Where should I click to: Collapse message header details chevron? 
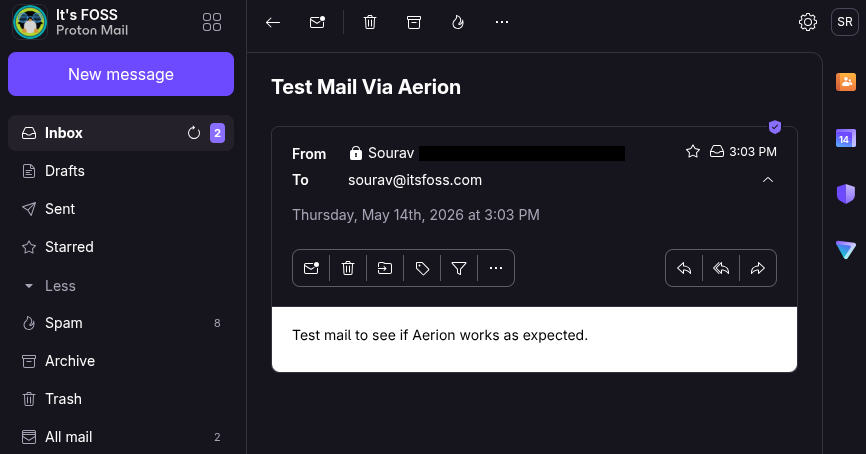click(768, 180)
